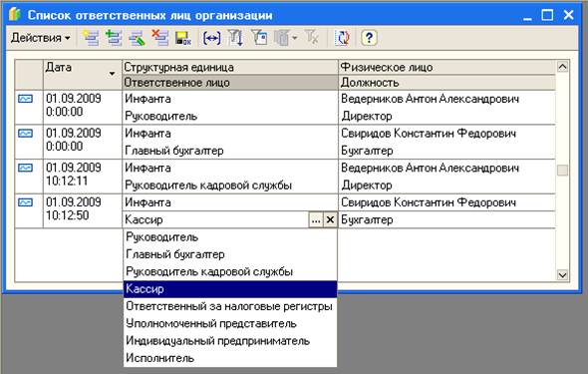Click the save with OK floppy icon
Viewport: 588px width, 374px height.
coord(183,38)
